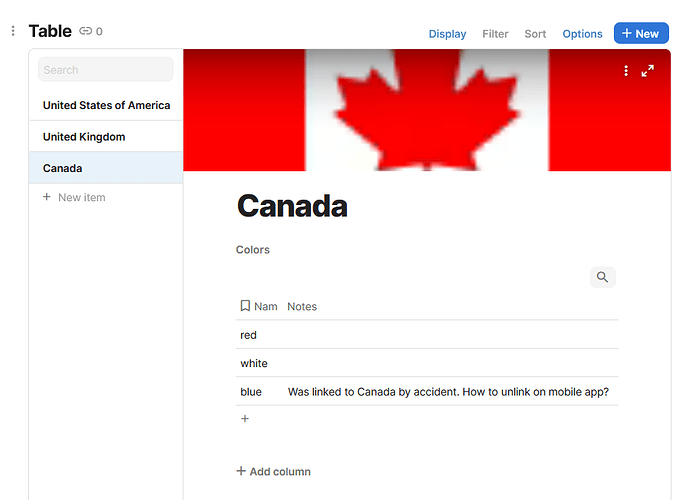683x500 pixels.
Task: Click the blue row name cell
Action: [251, 392]
